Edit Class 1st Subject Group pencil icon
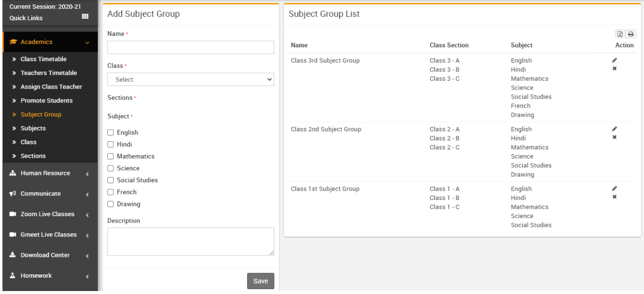This screenshot has height=294, width=644. tap(614, 189)
